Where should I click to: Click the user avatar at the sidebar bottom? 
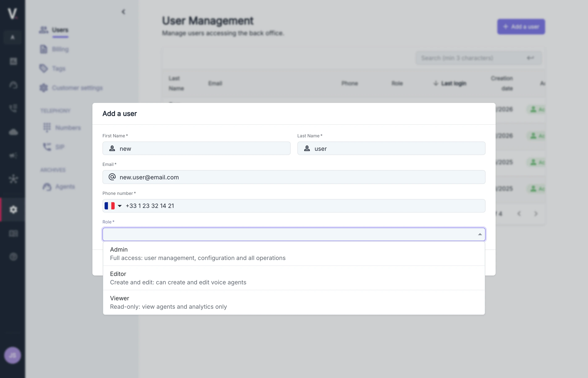[13, 355]
